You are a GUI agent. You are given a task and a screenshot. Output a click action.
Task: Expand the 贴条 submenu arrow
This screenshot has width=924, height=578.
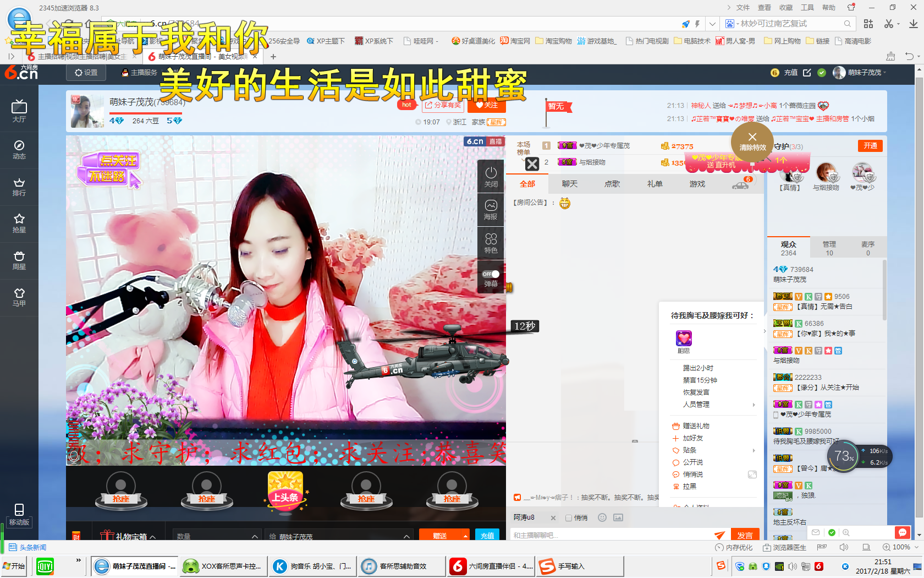(754, 450)
